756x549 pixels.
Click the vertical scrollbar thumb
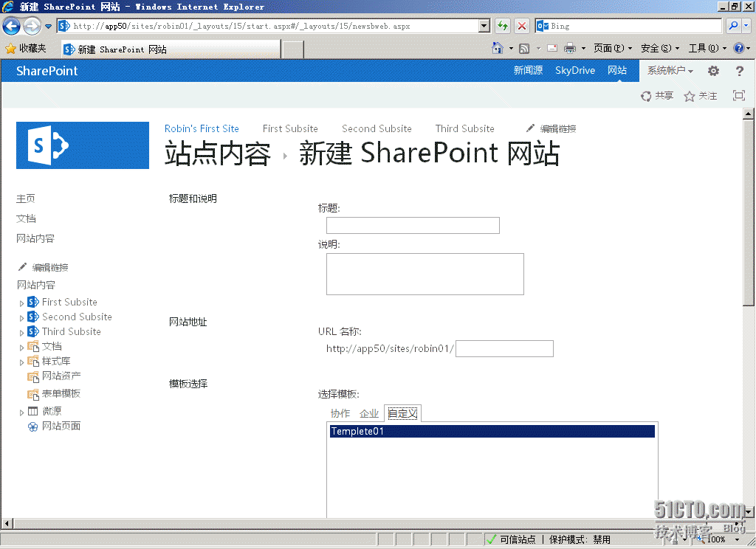point(749,213)
